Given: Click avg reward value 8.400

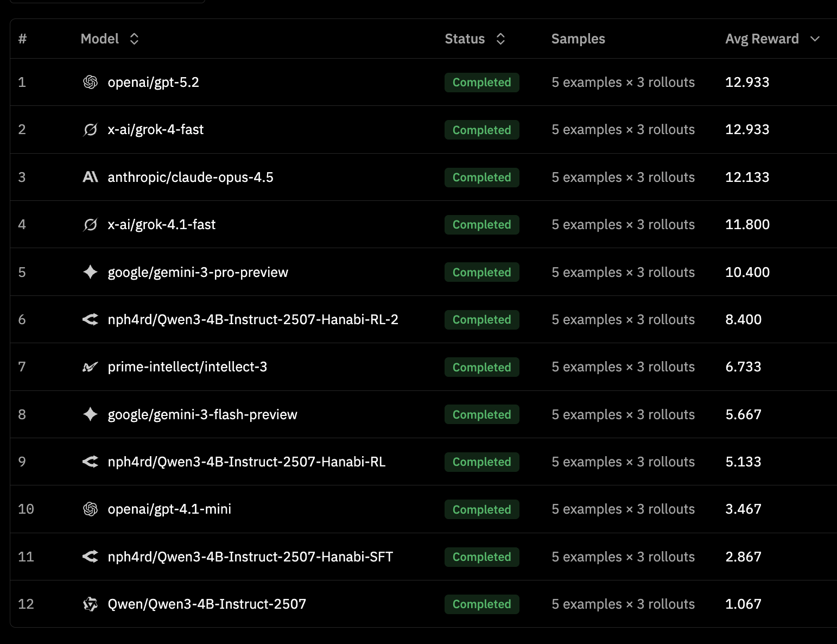Looking at the screenshot, I should (x=744, y=319).
